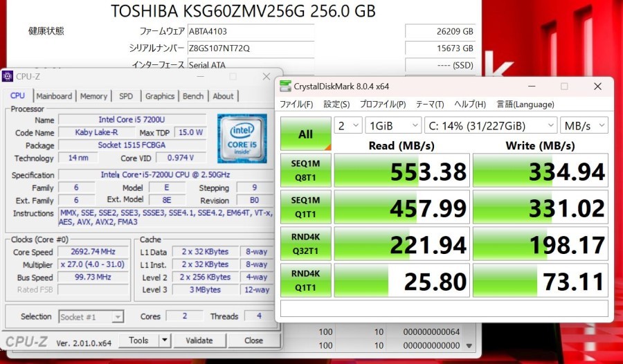Viewport: 623px width, 364px height.
Task: Expand the Tools dropdown arrow
Action: pos(165,340)
